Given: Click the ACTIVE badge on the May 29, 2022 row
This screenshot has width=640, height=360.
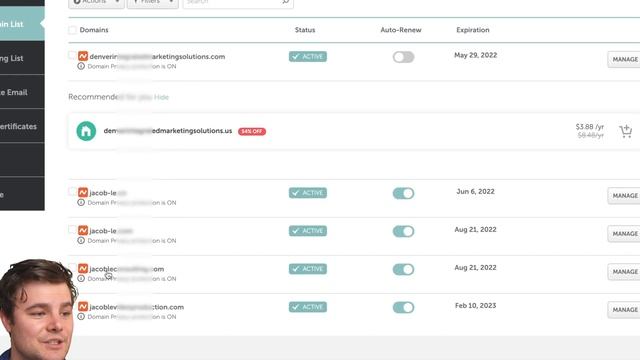Looking at the screenshot, I should tap(308, 56).
